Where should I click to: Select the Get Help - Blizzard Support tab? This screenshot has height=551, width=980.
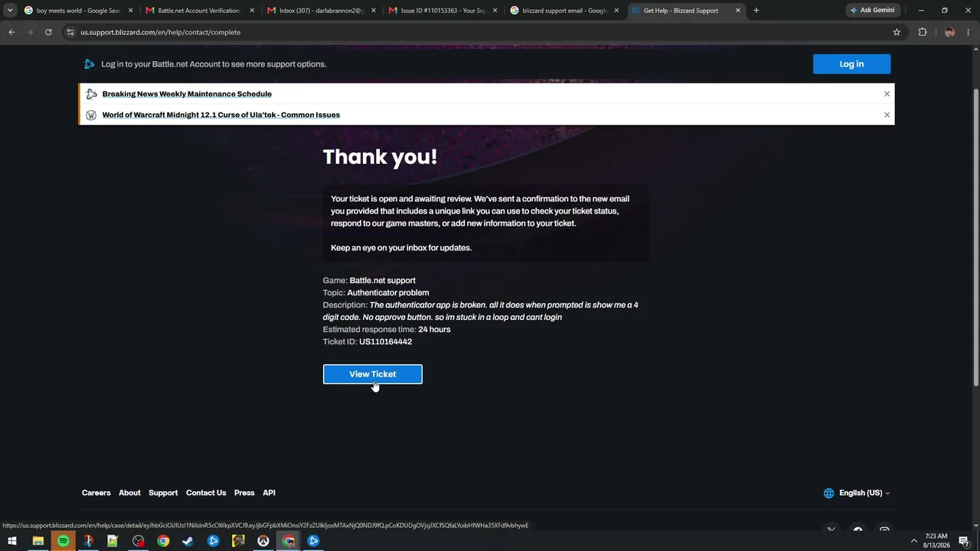pos(686,11)
